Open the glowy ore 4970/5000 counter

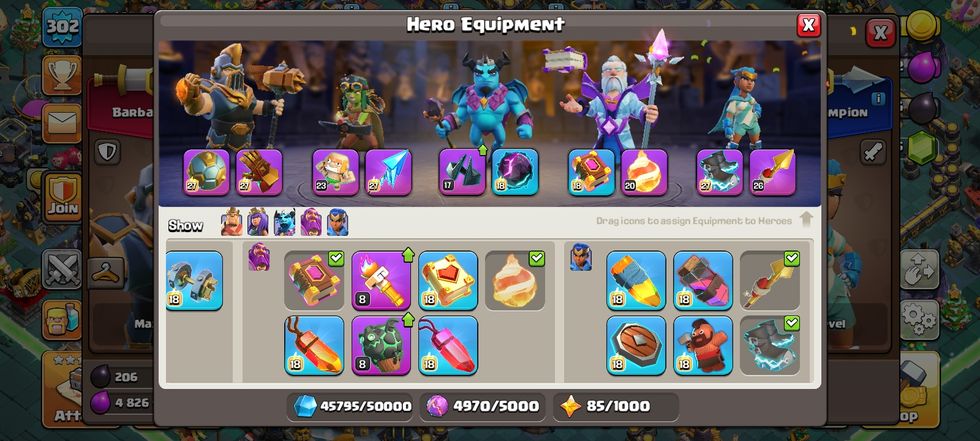tap(483, 406)
